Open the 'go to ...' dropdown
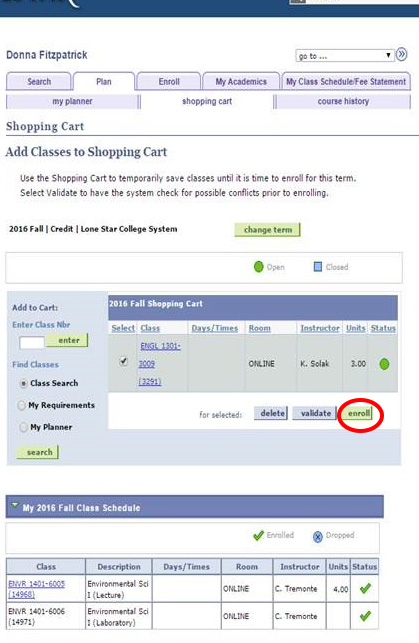This screenshot has width=419, height=643. (345, 56)
